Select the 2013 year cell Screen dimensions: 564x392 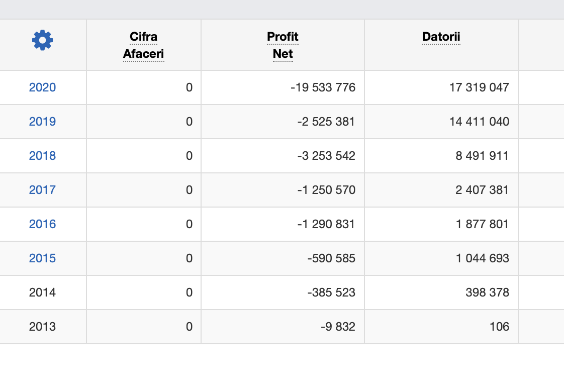tap(42, 327)
